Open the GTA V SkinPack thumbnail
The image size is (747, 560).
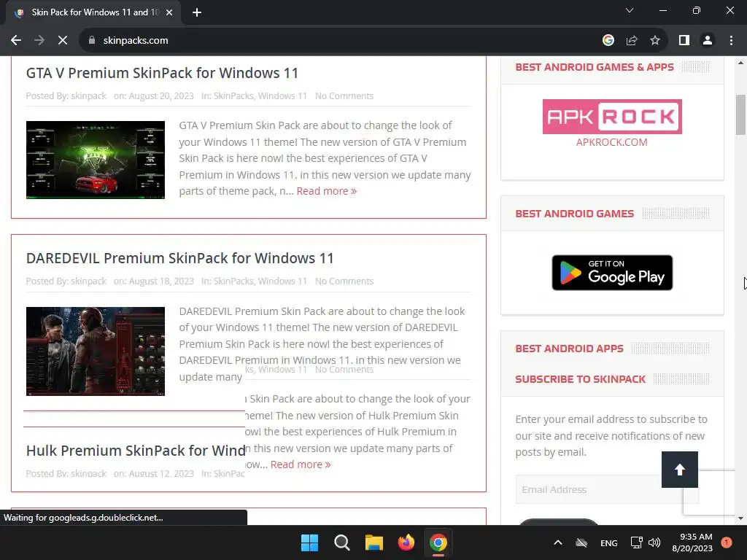pos(96,160)
